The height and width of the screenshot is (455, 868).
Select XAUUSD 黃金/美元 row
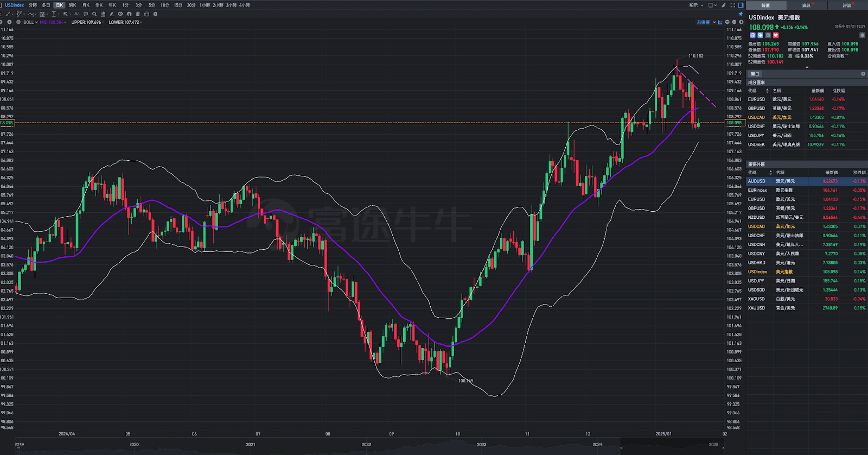(x=807, y=308)
